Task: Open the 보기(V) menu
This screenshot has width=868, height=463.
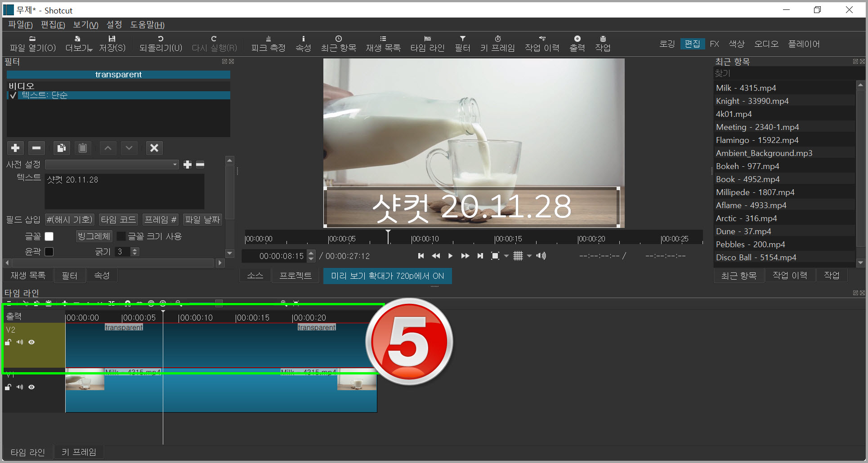Action: click(85, 25)
